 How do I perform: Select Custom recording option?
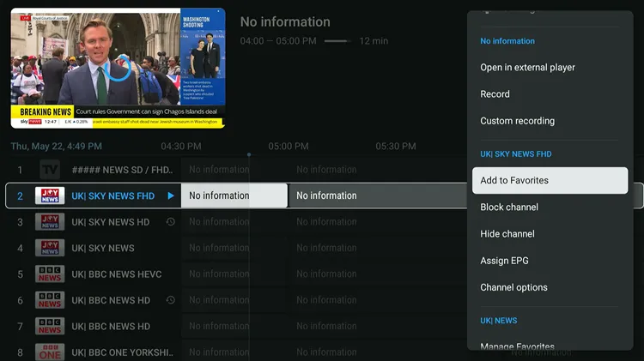click(550, 121)
